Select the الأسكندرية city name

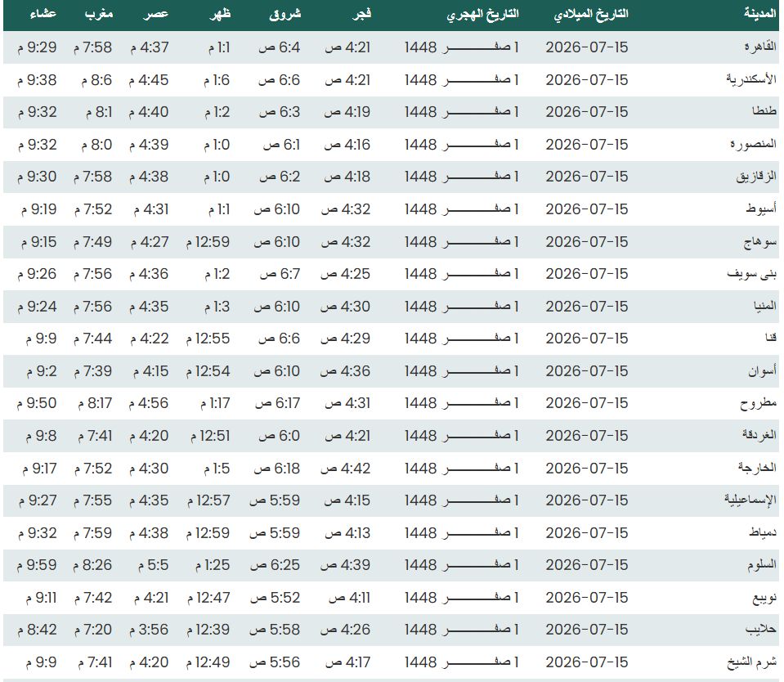[751, 79]
